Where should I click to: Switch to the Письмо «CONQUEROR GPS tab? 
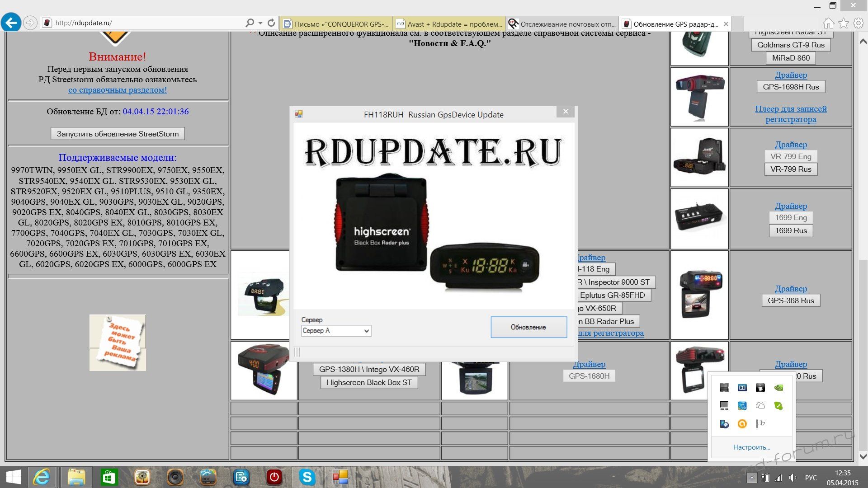[x=336, y=24]
